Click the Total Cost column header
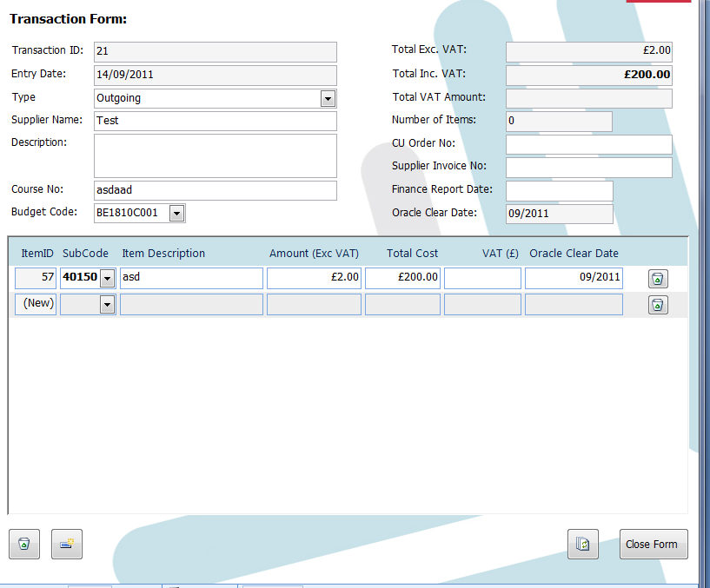Image resolution: width=710 pixels, height=588 pixels. click(413, 254)
